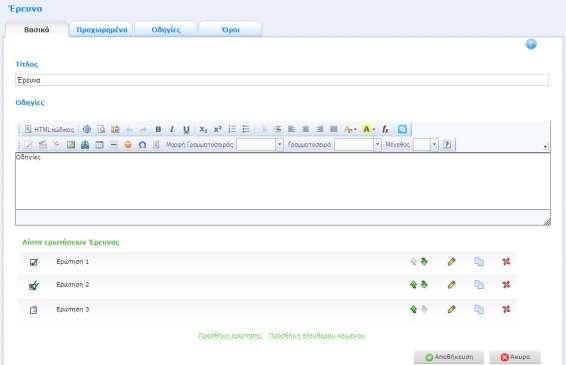The image size is (566, 365).
Task: Click the globe icon in editor toolbar
Action: pyautogui.click(x=87, y=129)
